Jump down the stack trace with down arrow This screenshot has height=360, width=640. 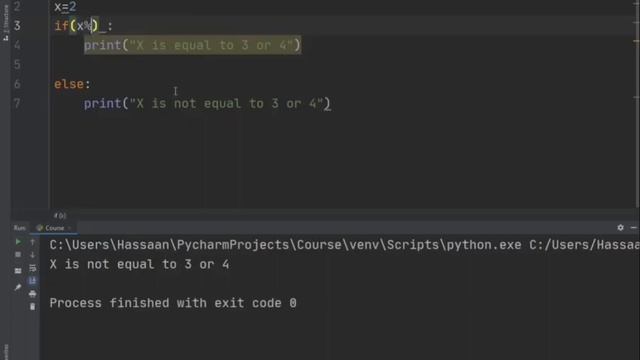(x=33, y=255)
